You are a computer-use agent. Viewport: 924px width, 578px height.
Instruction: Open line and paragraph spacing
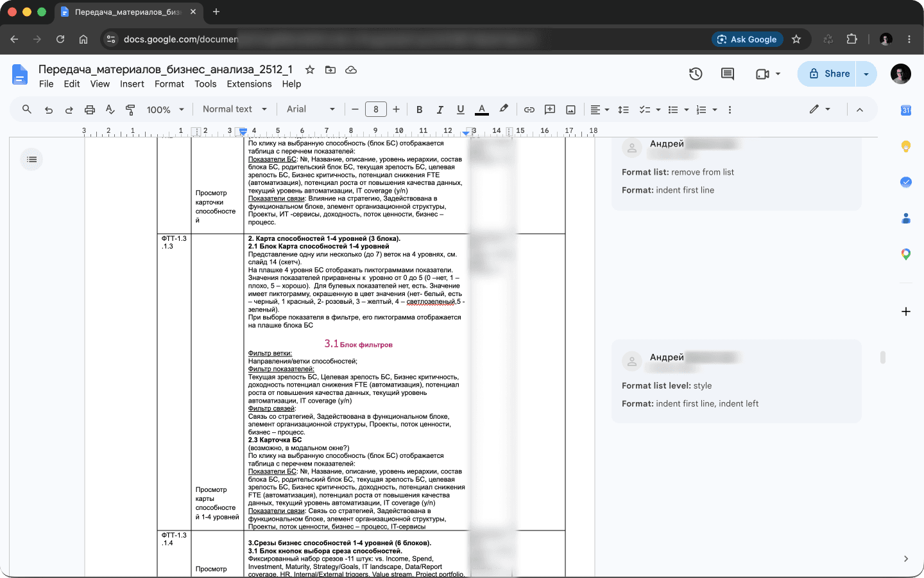click(623, 110)
